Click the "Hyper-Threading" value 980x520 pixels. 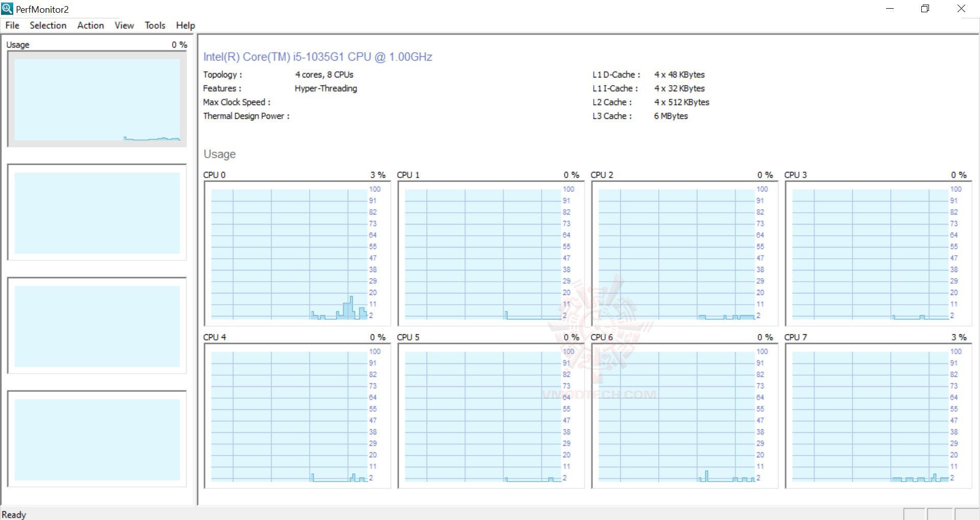326,88
